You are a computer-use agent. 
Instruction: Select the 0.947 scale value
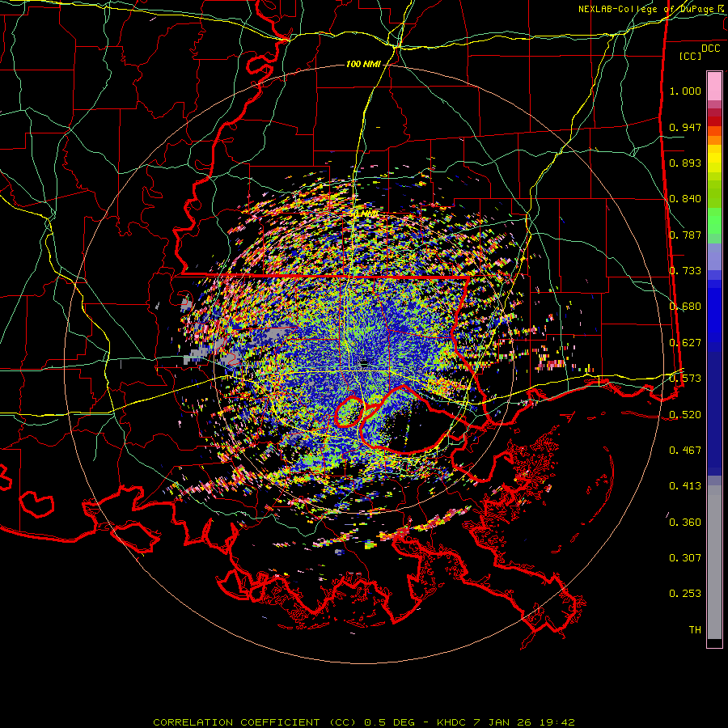pyautogui.click(x=685, y=127)
